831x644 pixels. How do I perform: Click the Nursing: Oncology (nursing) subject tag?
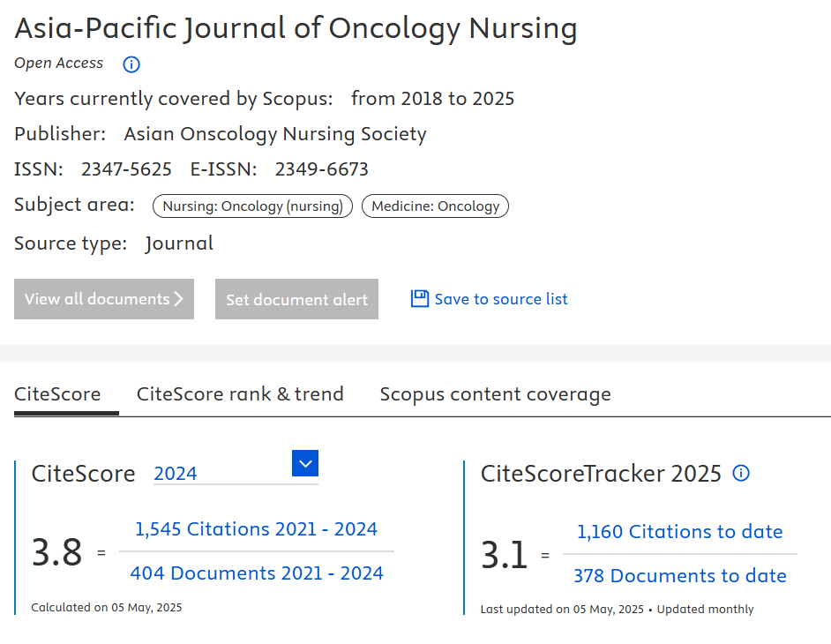click(253, 206)
